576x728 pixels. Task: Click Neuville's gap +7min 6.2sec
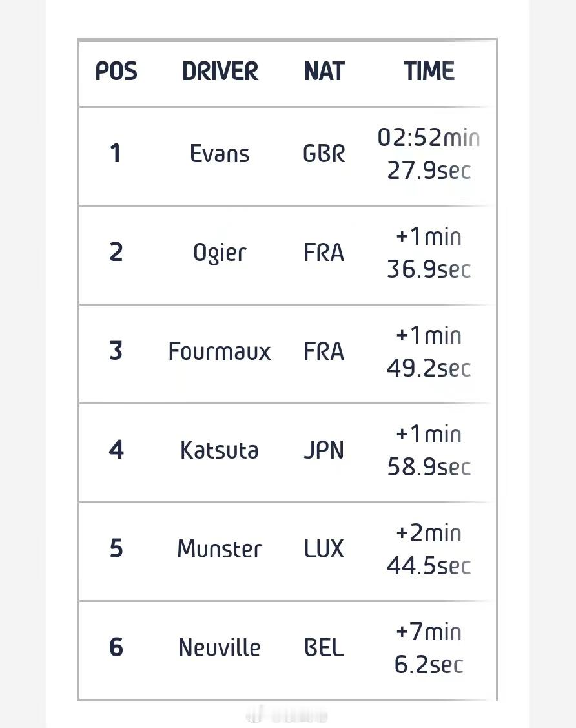click(429, 648)
